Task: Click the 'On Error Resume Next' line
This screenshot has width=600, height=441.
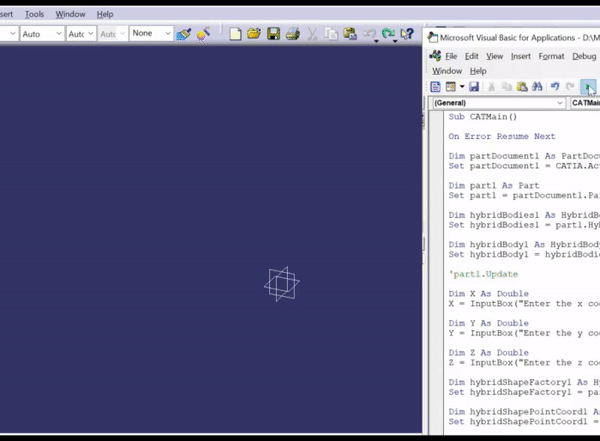Action: click(502, 136)
